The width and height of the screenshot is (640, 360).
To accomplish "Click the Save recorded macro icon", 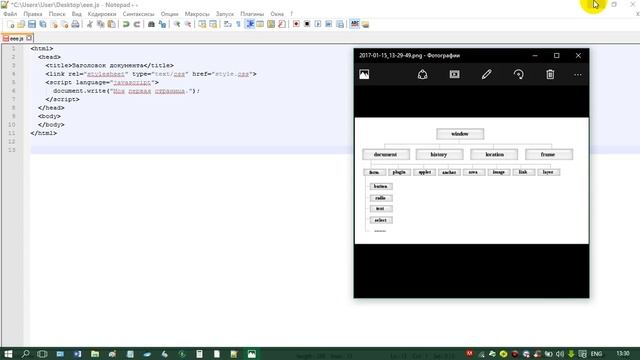I will tap(340, 24).
